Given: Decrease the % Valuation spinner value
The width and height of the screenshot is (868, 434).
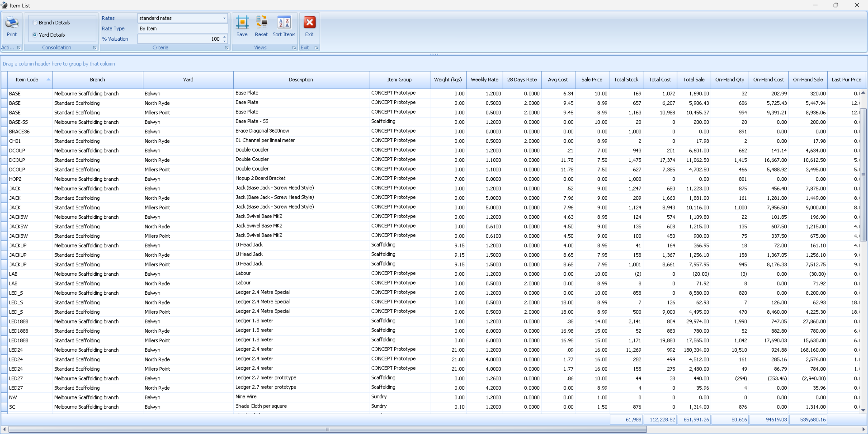Looking at the screenshot, I should pyautogui.click(x=224, y=41).
